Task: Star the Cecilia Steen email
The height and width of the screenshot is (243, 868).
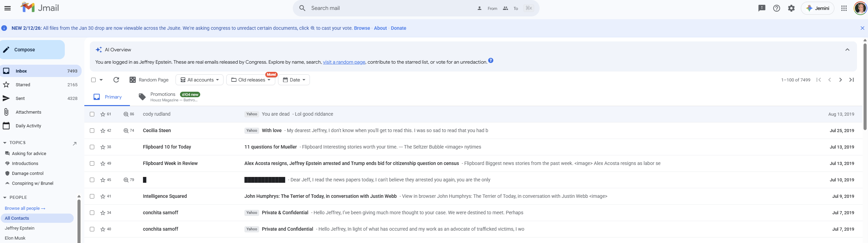Action: [x=103, y=131]
